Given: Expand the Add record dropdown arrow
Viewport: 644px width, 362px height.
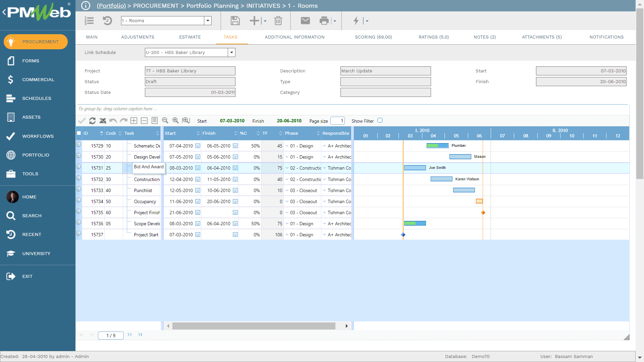Looking at the screenshot, I should click(x=264, y=21).
